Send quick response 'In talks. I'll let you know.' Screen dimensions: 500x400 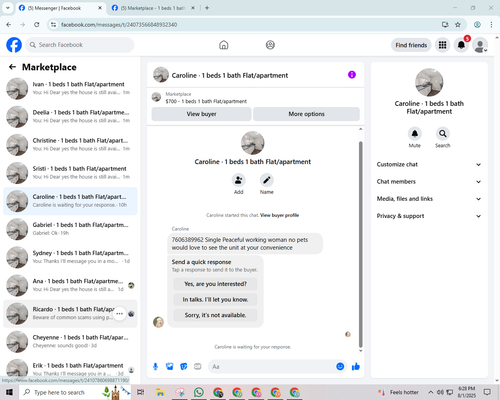[x=215, y=300]
